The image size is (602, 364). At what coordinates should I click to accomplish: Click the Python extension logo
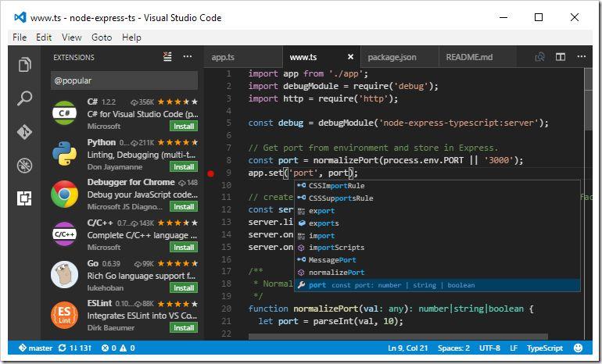[x=64, y=153]
